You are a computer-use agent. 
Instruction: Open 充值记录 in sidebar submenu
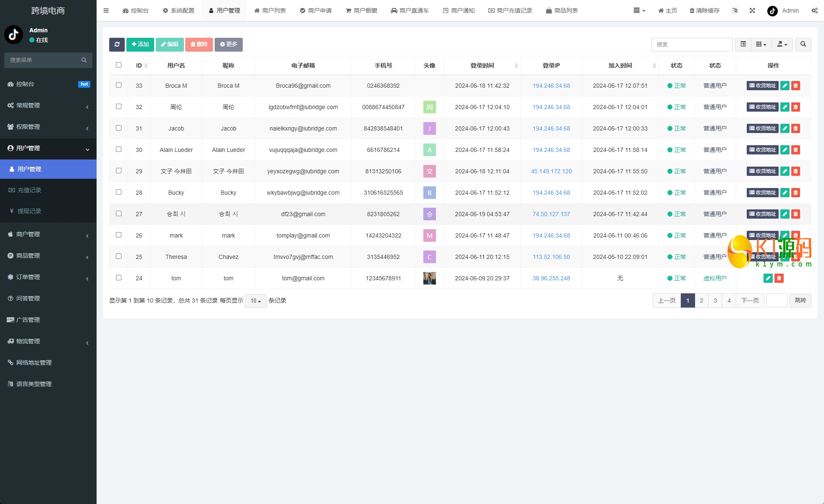[x=29, y=190]
